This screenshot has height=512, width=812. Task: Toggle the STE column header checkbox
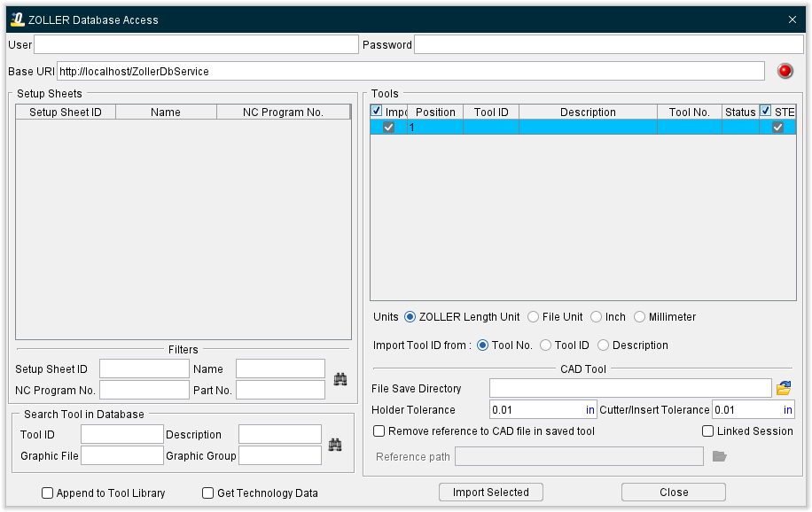pos(765,111)
